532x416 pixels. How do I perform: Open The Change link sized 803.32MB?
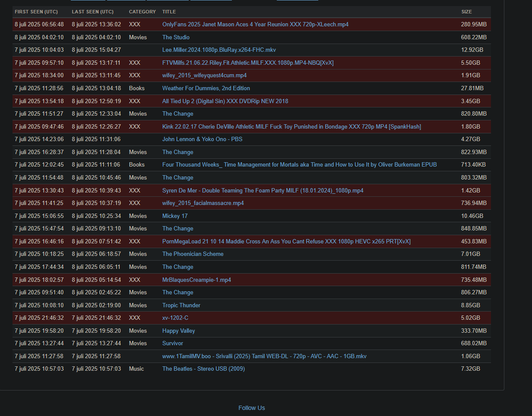tap(177, 178)
